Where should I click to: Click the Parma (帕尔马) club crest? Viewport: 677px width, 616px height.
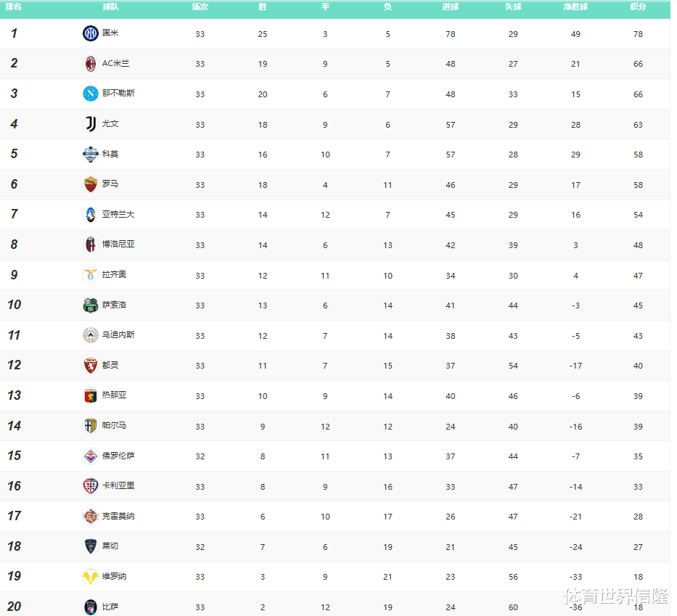(x=90, y=426)
